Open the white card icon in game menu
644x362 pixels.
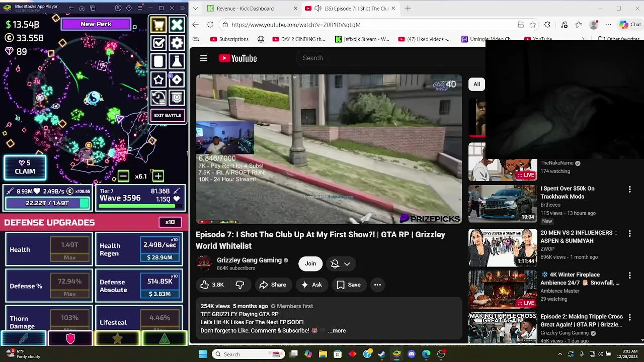point(158,61)
